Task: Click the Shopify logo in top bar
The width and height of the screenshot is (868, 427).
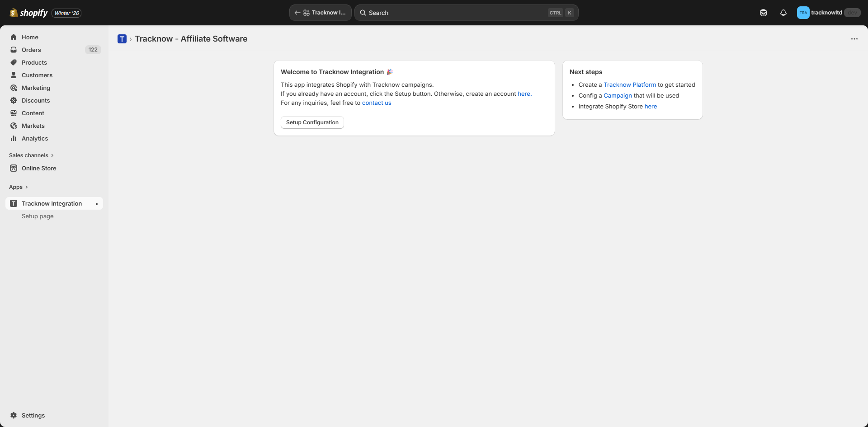Action: click(x=28, y=13)
